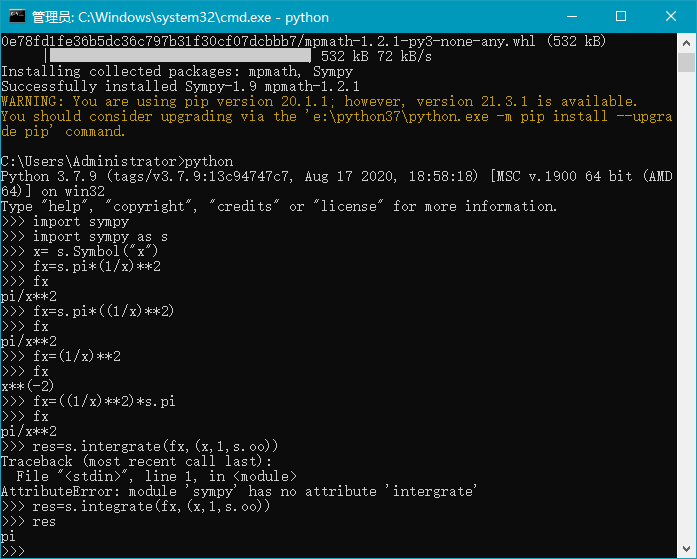Image resolution: width=697 pixels, height=559 pixels.
Task: Click the empty '>>>' prompt at bottom
Action: pyautogui.click(x=13, y=551)
